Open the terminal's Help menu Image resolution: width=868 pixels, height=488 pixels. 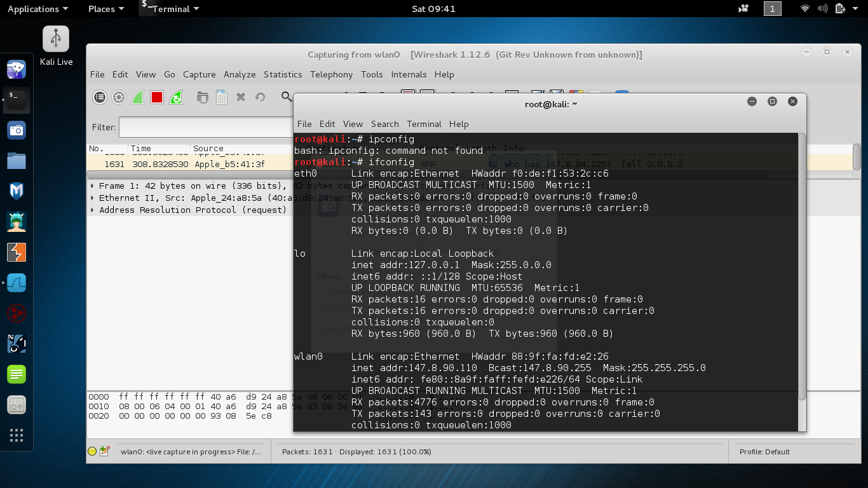pyautogui.click(x=459, y=124)
